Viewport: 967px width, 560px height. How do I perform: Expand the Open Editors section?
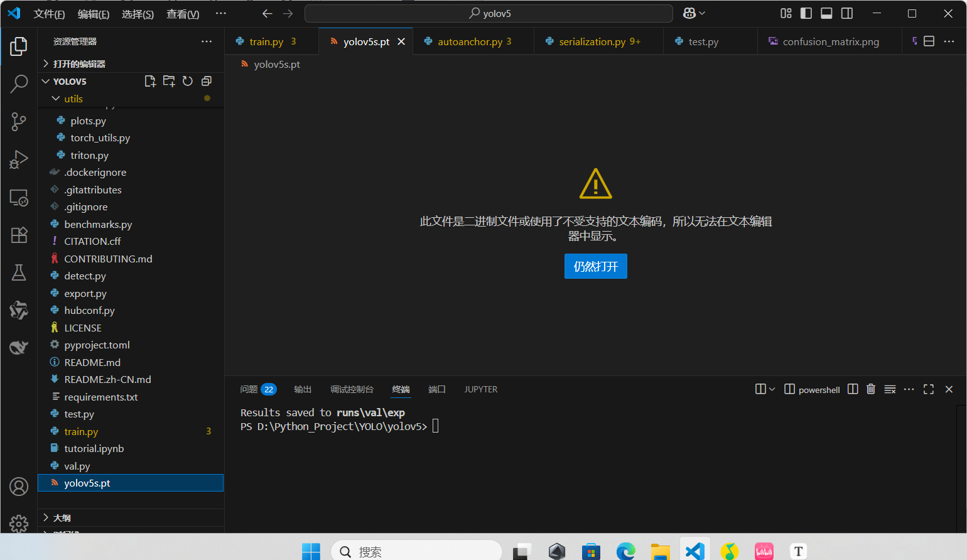131,64
